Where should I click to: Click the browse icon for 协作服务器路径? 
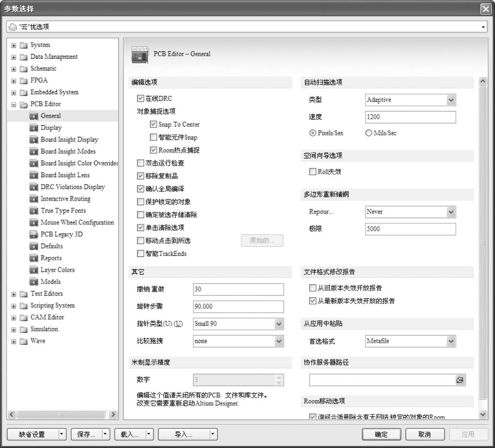tap(460, 380)
